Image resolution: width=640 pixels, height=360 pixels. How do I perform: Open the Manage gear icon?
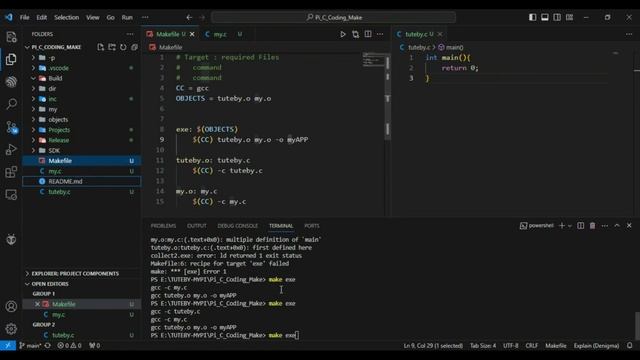coord(11,329)
